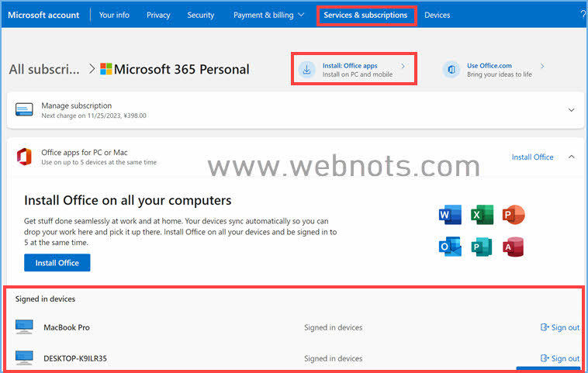Click the PowerPoint app icon
The image size is (588, 373).
[x=513, y=215]
